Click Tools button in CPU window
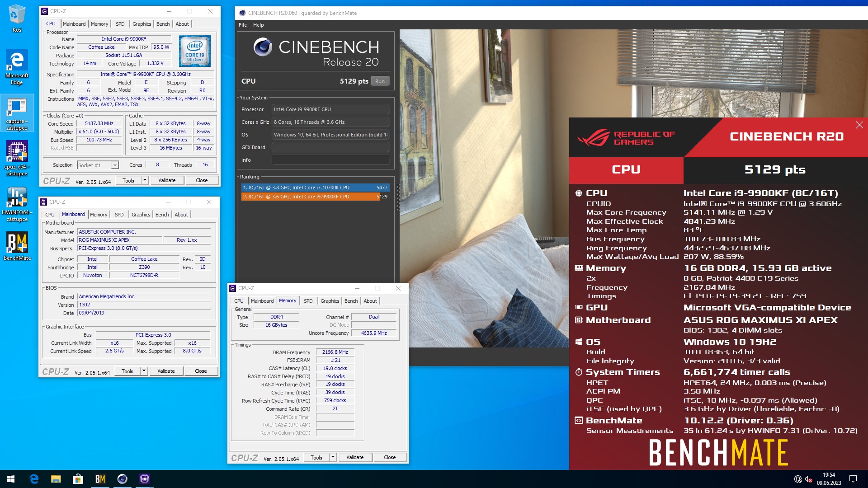The height and width of the screenshot is (488, 868). [x=128, y=180]
